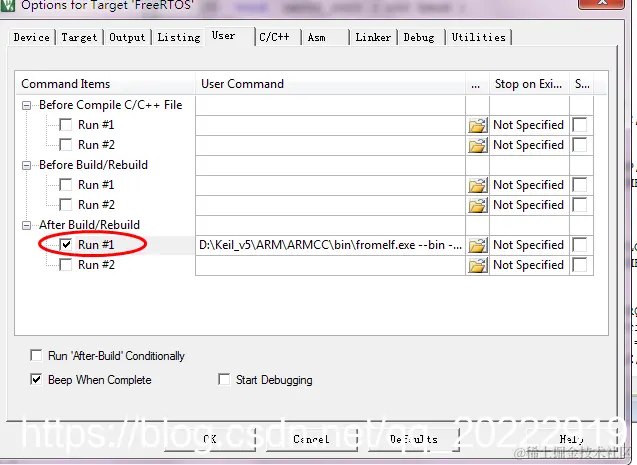This screenshot has height=465, width=637.
Task: Switch to the Linker tab
Action: (x=373, y=37)
